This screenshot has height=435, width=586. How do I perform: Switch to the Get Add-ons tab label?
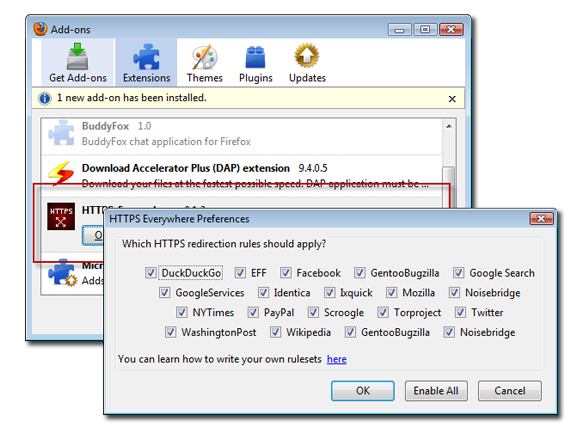78,78
